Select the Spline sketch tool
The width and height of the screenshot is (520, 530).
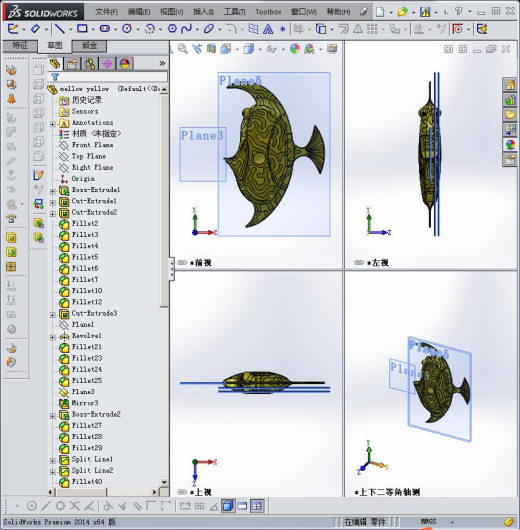coord(186,29)
